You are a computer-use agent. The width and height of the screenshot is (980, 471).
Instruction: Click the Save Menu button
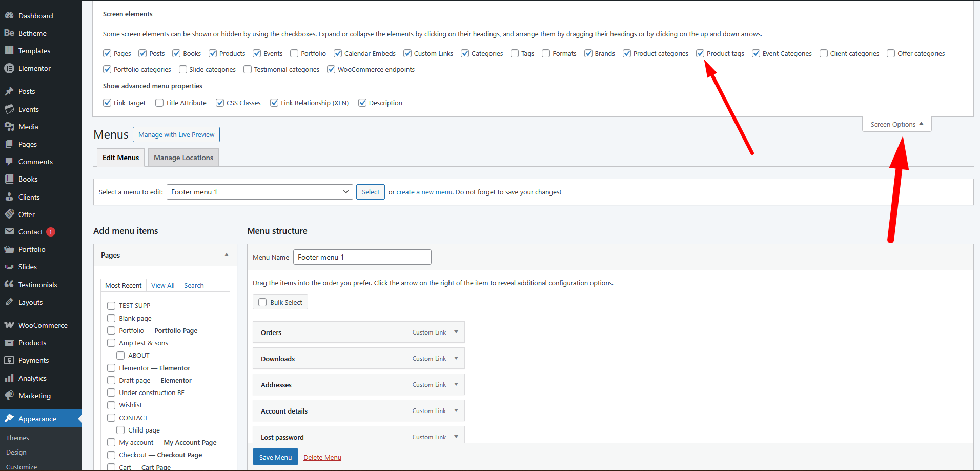click(x=275, y=457)
